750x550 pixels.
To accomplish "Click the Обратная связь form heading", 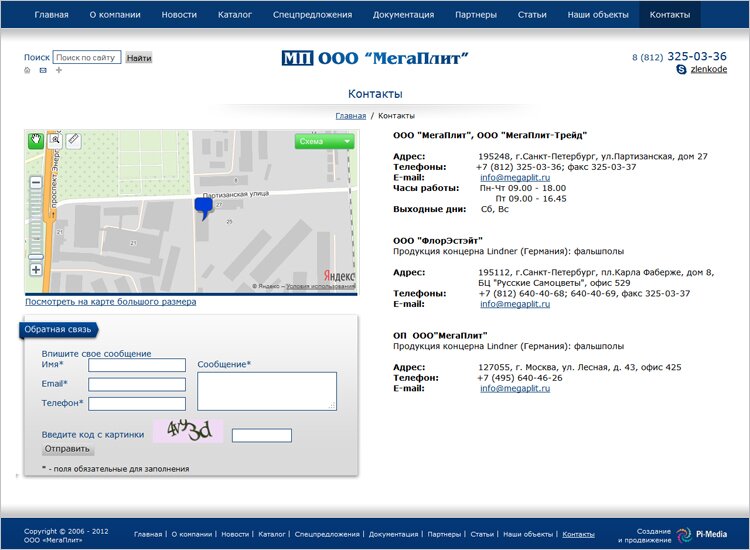I will pyautogui.click(x=58, y=330).
